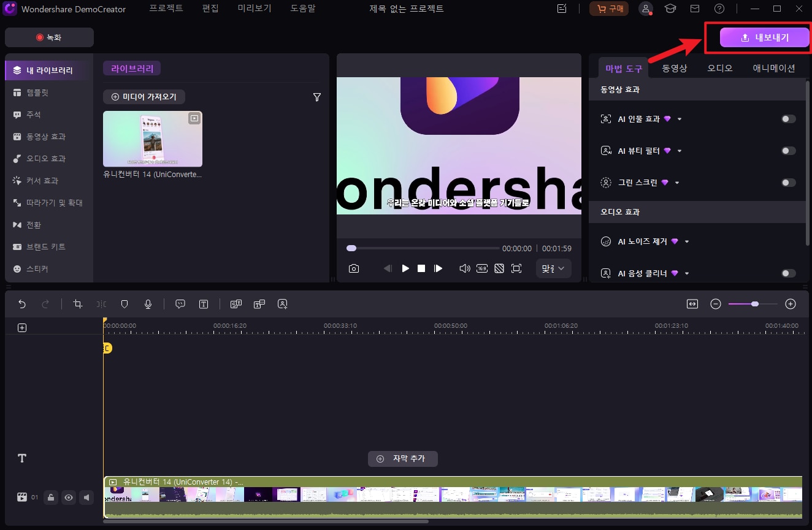Open the help question mark icon
This screenshot has width=812, height=530.
pos(719,9)
